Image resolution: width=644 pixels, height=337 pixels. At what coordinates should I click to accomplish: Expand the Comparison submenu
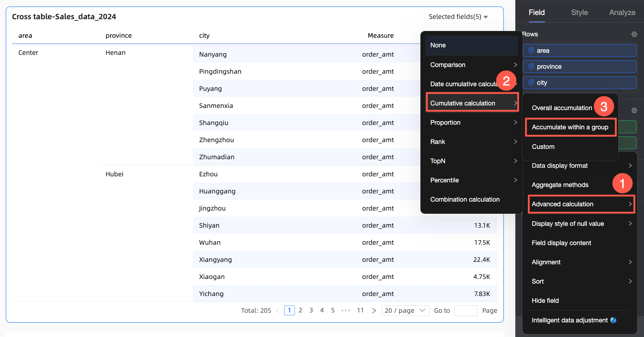point(515,65)
